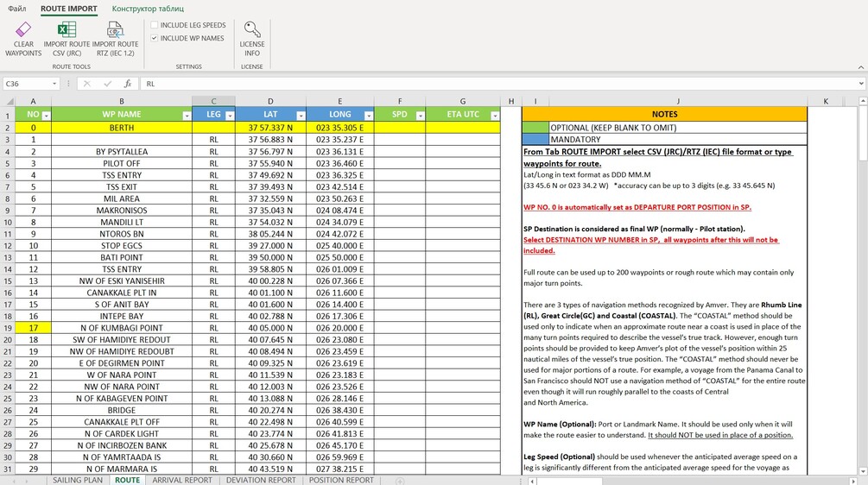Viewport: 868px width, 485px height.
Task: Cancel formula bar entry (X icon)
Action: point(87,84)
